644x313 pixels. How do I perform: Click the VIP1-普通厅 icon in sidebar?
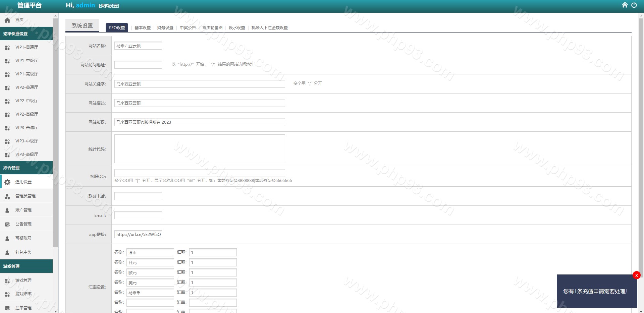click(x=7, y=48)
